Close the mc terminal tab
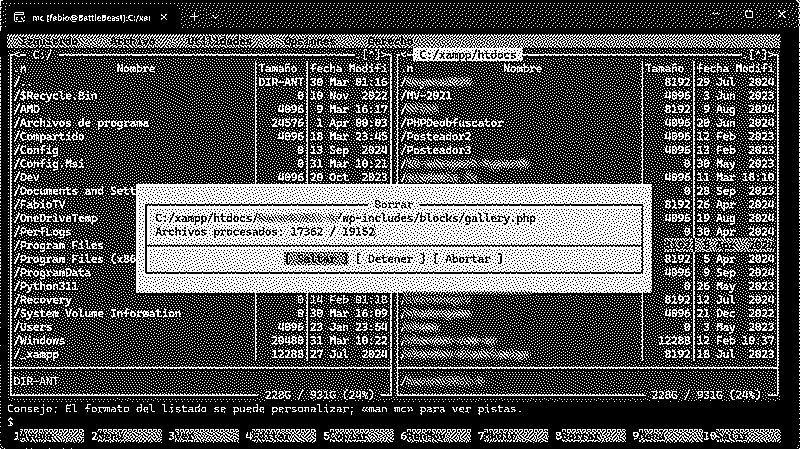 tap(164, 17)
